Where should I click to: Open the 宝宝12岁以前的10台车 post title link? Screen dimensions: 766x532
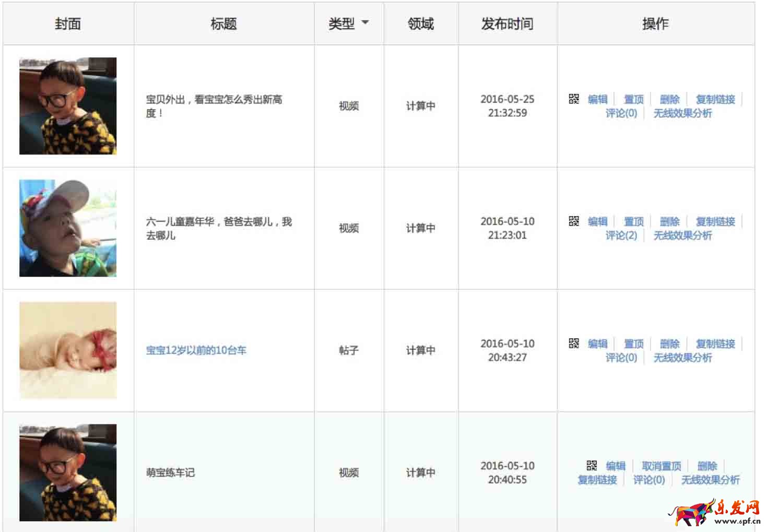click(196, 350)
